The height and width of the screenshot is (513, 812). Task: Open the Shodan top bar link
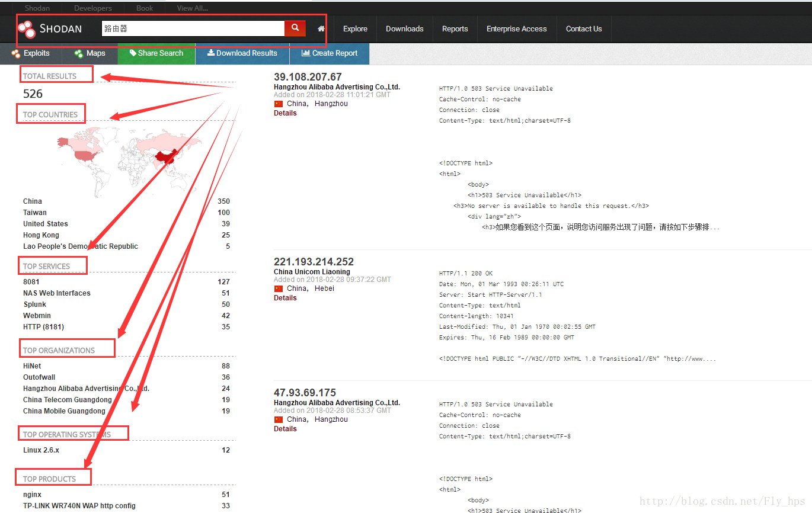37,8
